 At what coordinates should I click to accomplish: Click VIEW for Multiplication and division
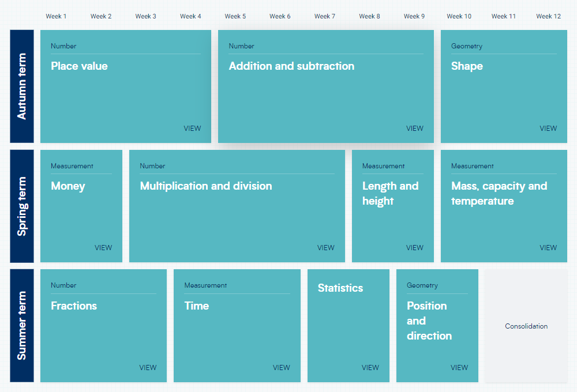[325, 248]
